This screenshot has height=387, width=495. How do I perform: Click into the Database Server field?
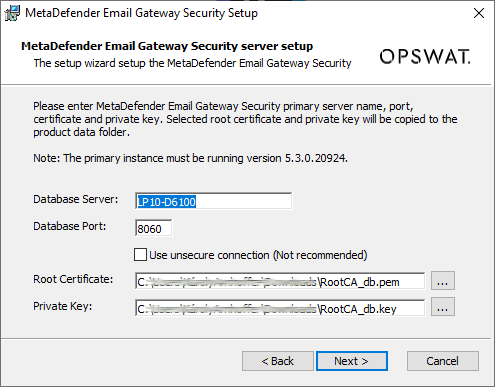pos(213,201)
